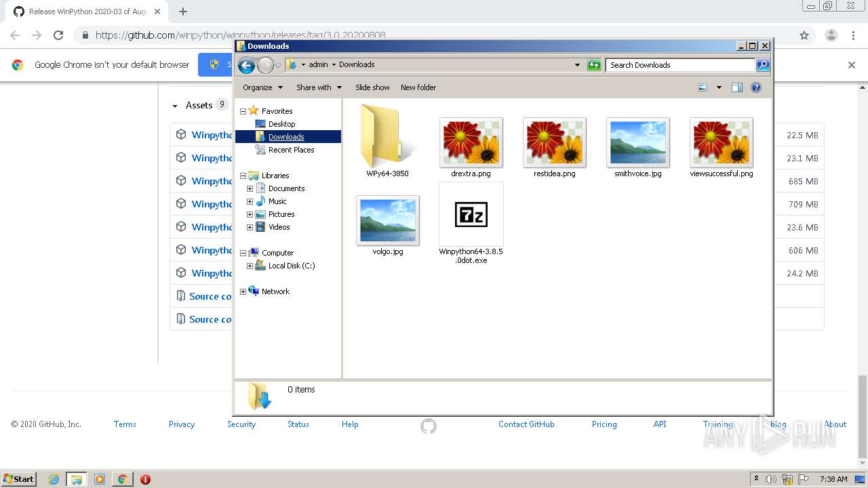
Task: Expand the Documents library node
Action: [250, 188]
